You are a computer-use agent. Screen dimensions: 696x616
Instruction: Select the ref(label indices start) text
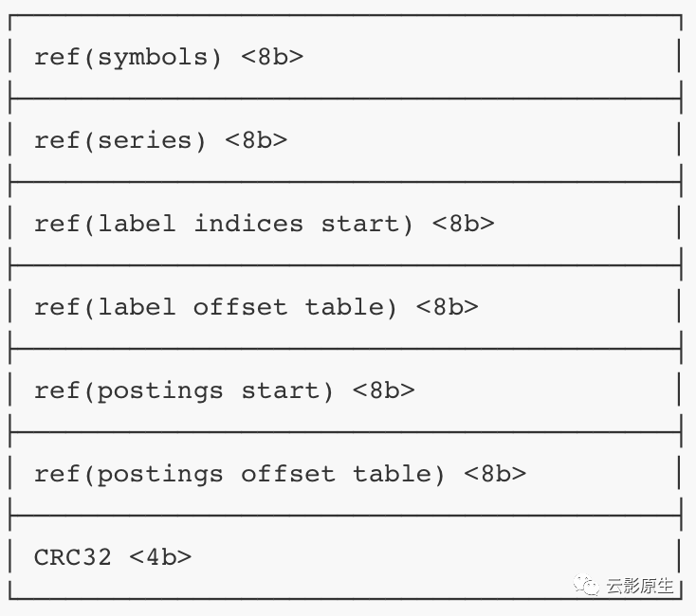pos(223,224)
